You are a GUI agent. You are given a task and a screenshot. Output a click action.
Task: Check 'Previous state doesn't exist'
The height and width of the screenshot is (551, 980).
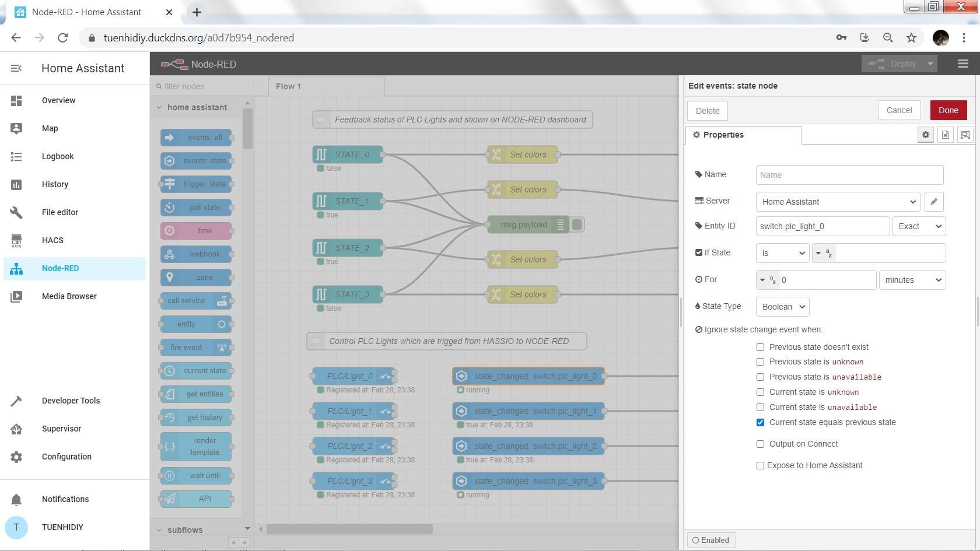tap(760, 347)
